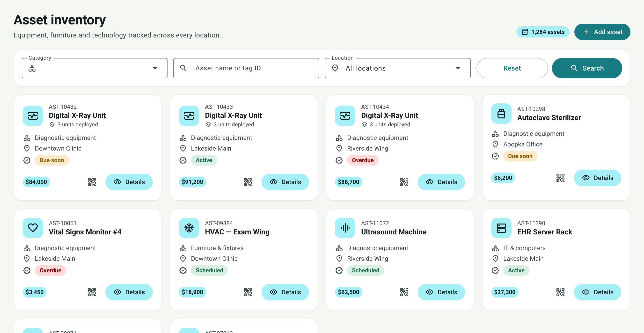Screen dimensions: 644x333
Task: Click the Search button
Action: click(x=587, y=68)
